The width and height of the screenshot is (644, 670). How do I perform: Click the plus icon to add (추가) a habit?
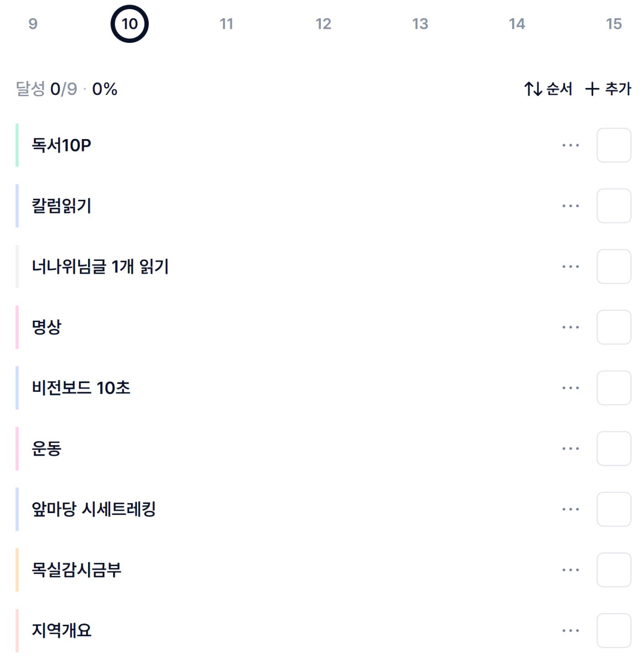coord(592,89)
